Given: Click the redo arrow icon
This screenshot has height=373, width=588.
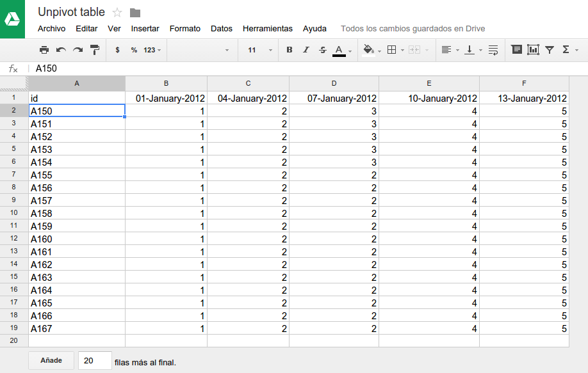Looking at the screenshot, I should click(x=78, y=50).
